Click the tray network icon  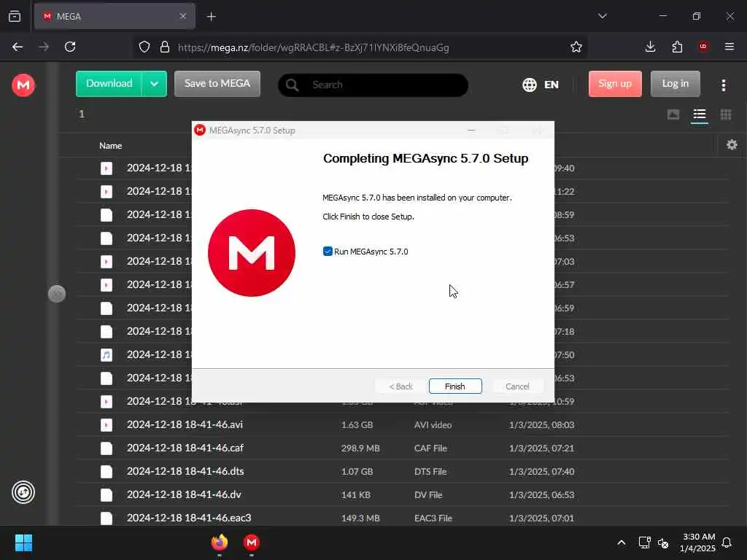click(x=644, y=542)
